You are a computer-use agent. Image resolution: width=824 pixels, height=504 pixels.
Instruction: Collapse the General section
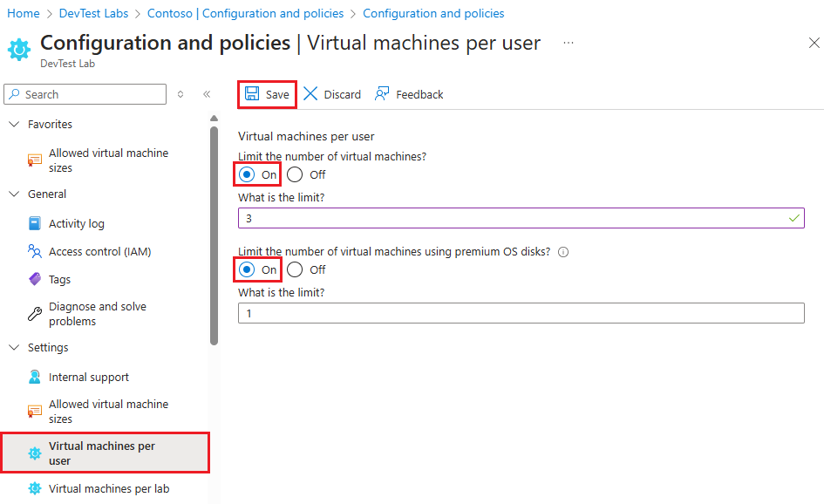click(15, 194)
